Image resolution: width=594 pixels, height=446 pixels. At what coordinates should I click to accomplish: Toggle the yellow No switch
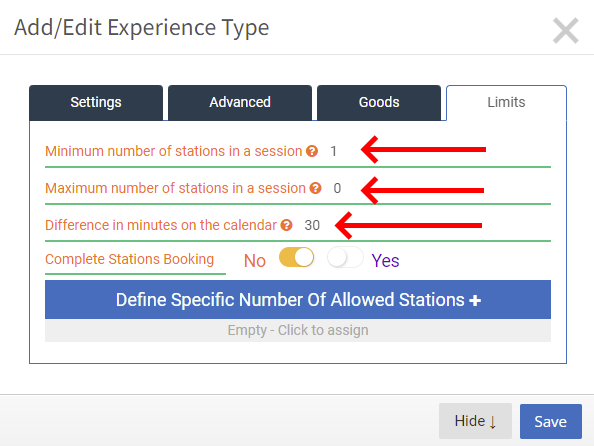(296, 257)
